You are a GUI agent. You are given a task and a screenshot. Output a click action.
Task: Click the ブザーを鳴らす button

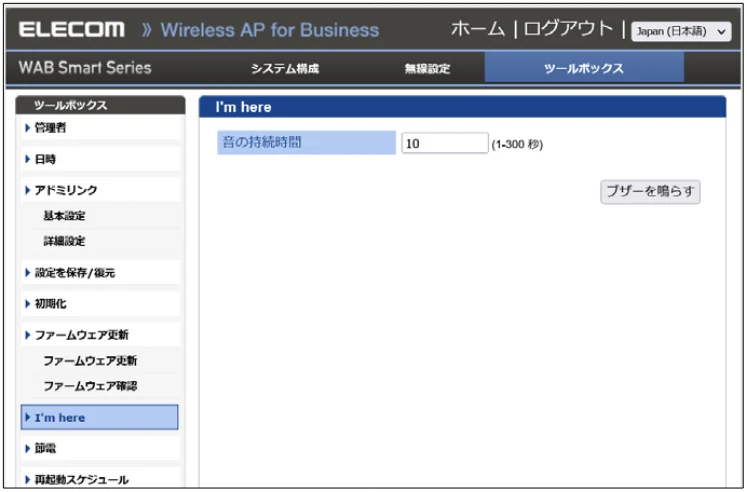pos(650,191)
